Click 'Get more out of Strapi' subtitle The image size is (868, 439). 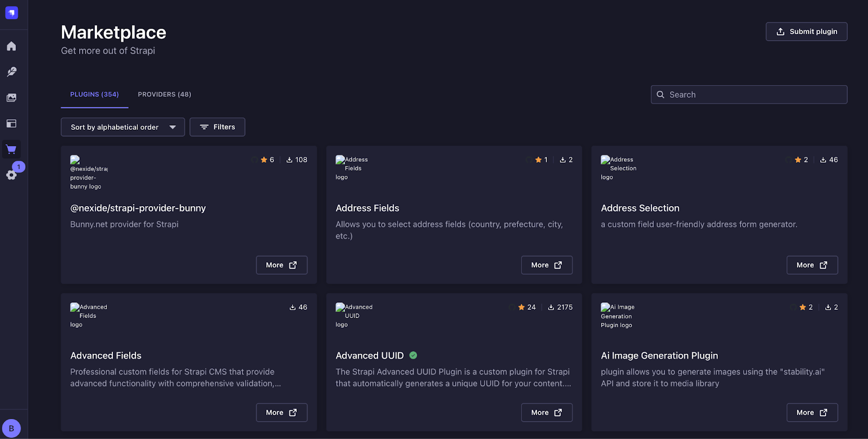click(x=108, y=50)
